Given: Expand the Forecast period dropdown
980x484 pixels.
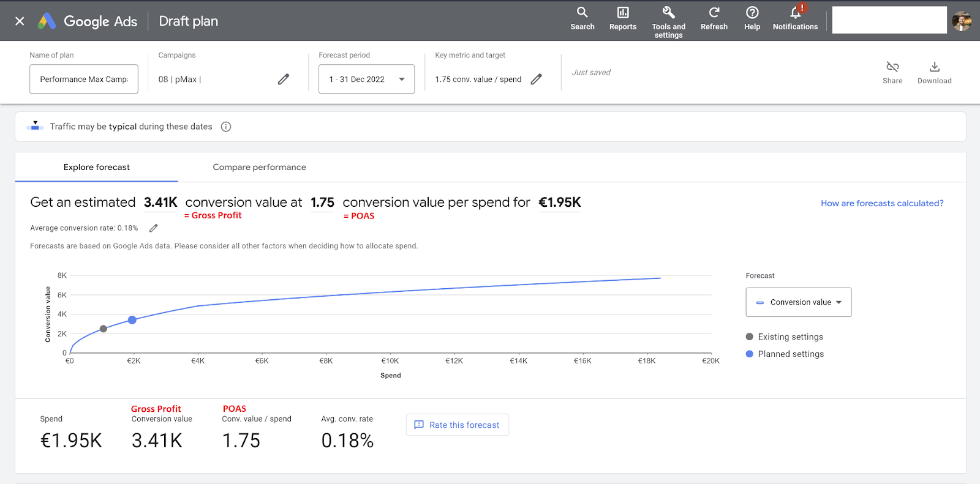Looking at the screenshot, I should (366, 79).
